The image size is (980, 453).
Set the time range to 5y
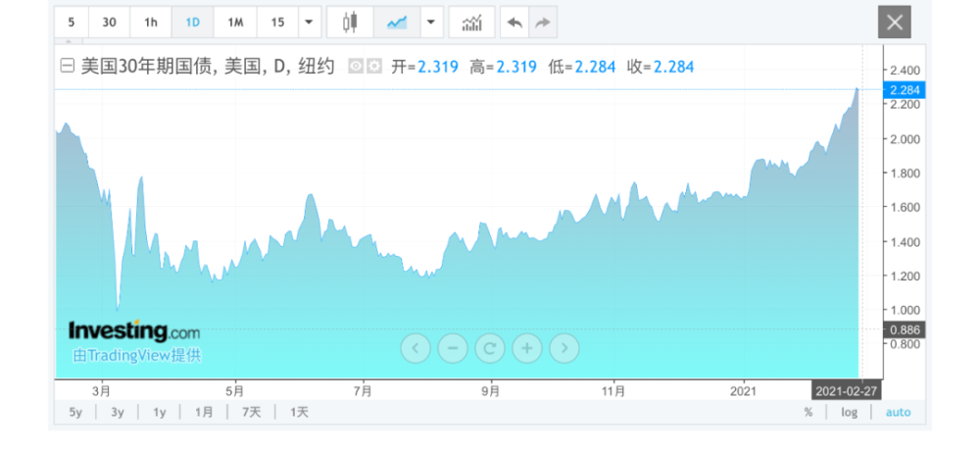(75, 413)
